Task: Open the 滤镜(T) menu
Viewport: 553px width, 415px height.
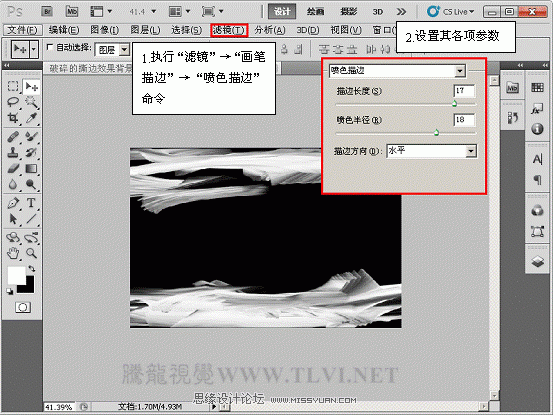Action: coord(229,30)
